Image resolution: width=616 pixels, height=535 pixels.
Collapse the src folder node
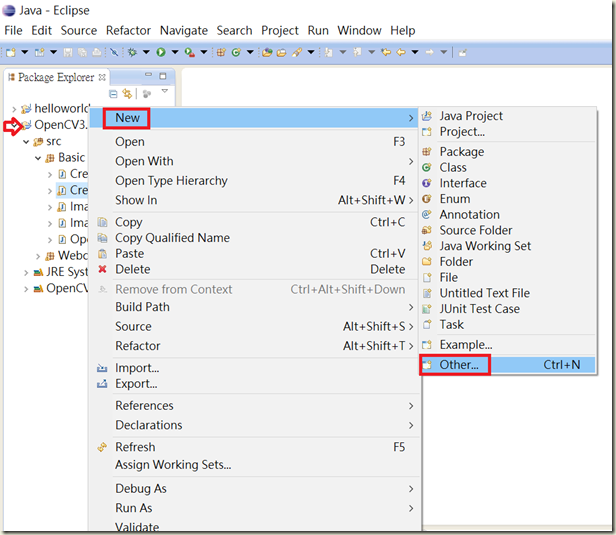pyautogui.click(x=26, y=142)
